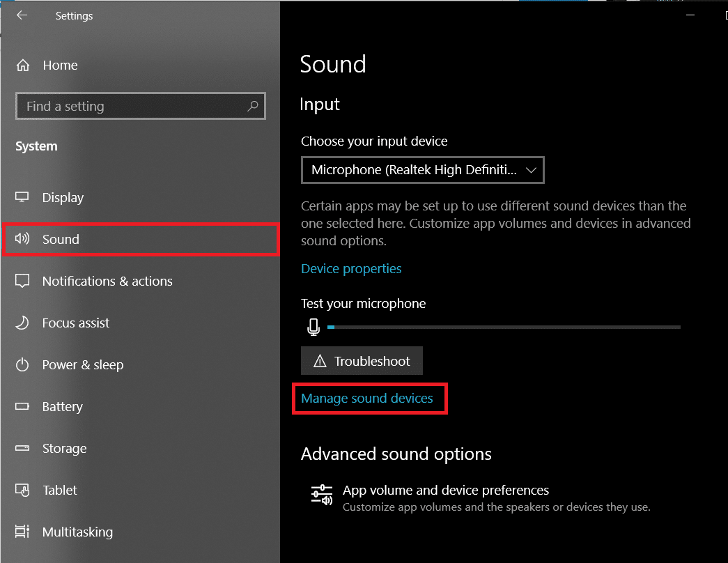Image resolution: width=728 pixels, height=563 pixels.
Task: Open the input device dropdown
Action: coord(422,170)
